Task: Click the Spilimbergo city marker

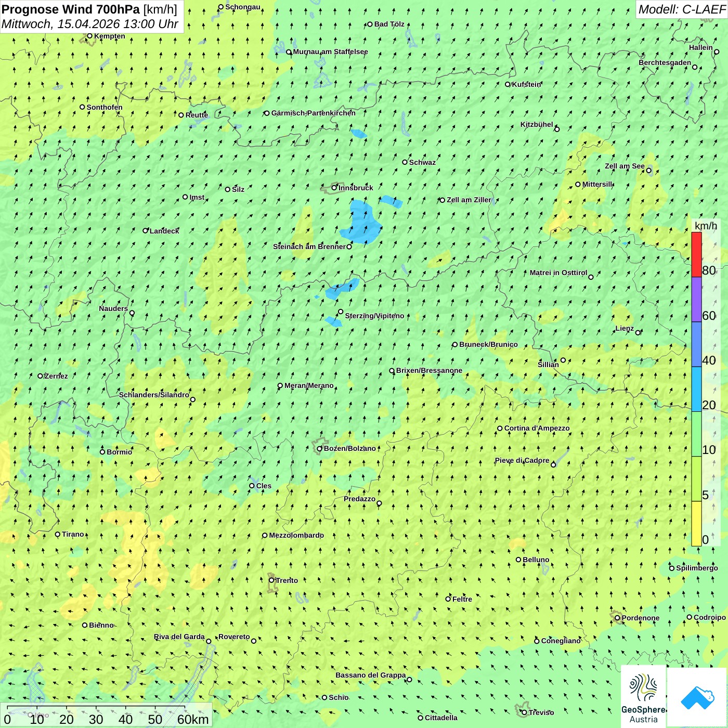Action: point(672,568)
